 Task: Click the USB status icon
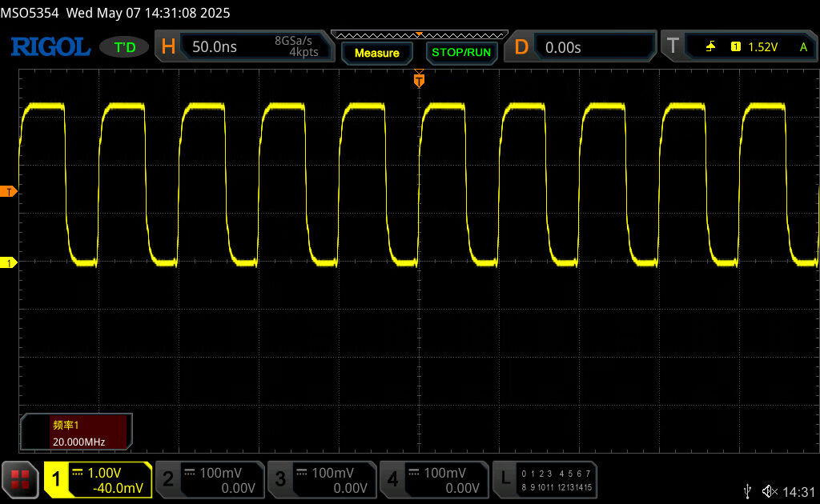[x=747, y=490]
